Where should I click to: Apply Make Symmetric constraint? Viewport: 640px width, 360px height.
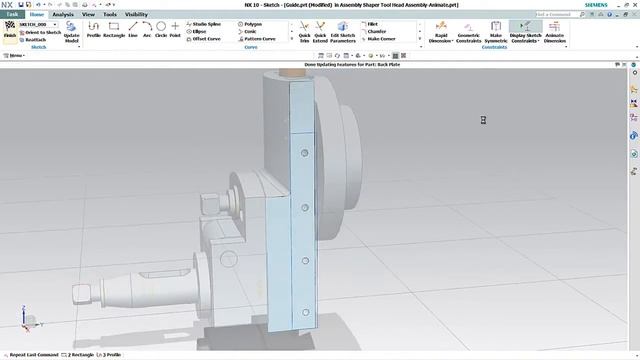pos(496,32)
